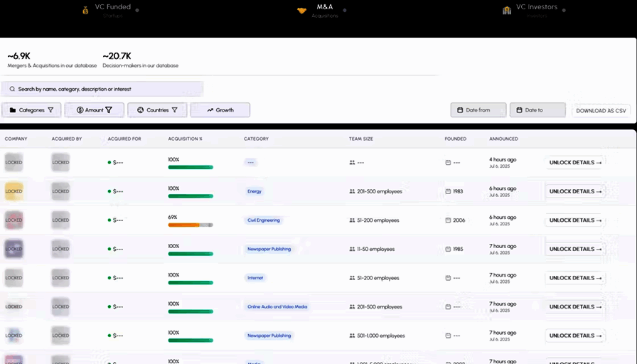Click the VC Investors building icon
637x364 pixels.
coord(507,10)
